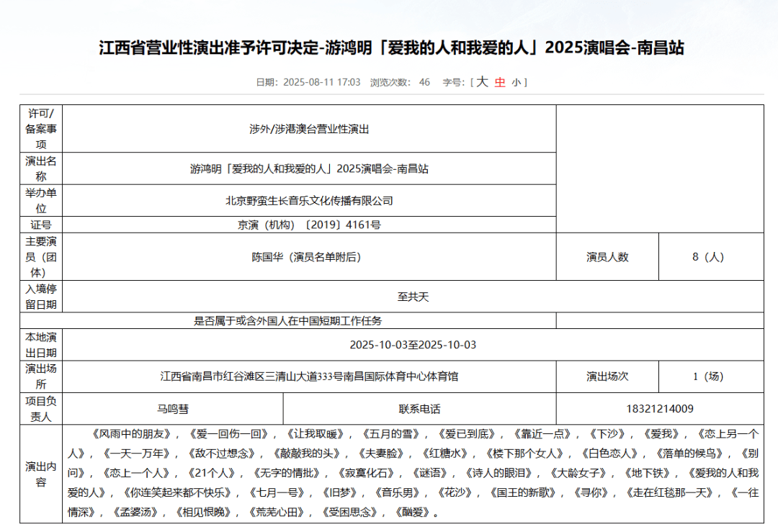Click the 演出内容 row label

[x=41, y=474]
